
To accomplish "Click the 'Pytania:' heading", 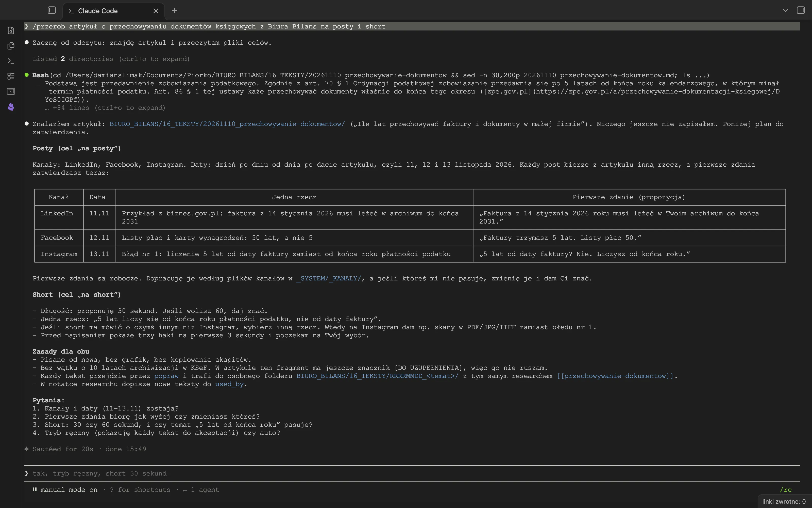I will 49,400.
